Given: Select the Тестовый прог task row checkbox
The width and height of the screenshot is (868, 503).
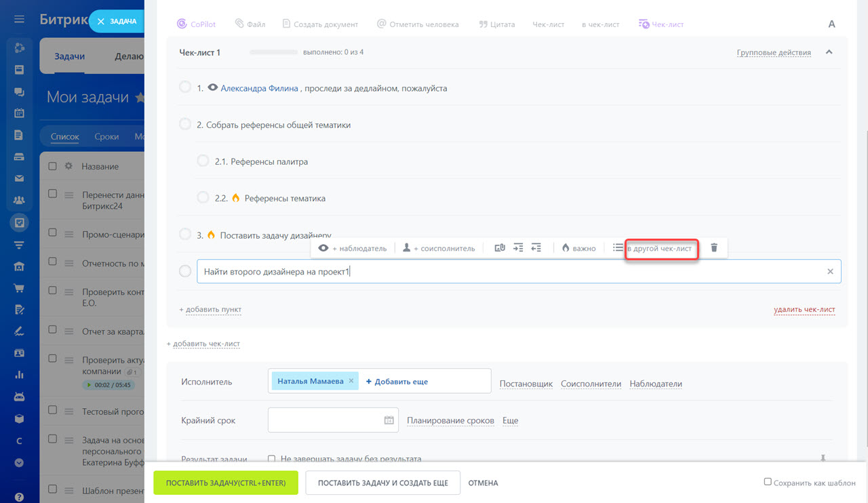Looking at the screenshot, I should 53,410.
